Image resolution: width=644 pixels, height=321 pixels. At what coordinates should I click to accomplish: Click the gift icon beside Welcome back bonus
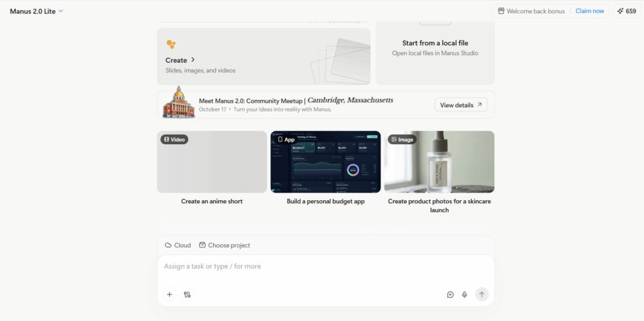coord(501,11)
